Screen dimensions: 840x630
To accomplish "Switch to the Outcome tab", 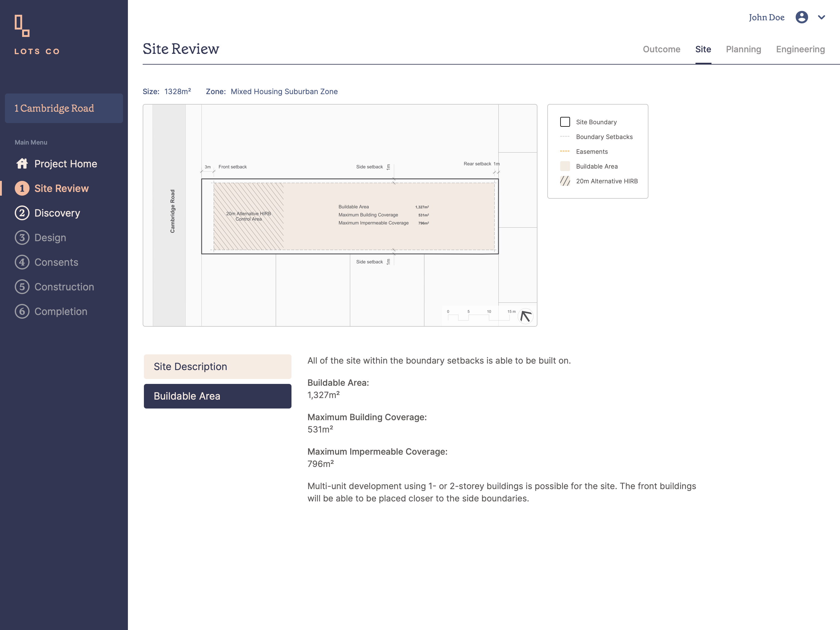I will (661, 50).
